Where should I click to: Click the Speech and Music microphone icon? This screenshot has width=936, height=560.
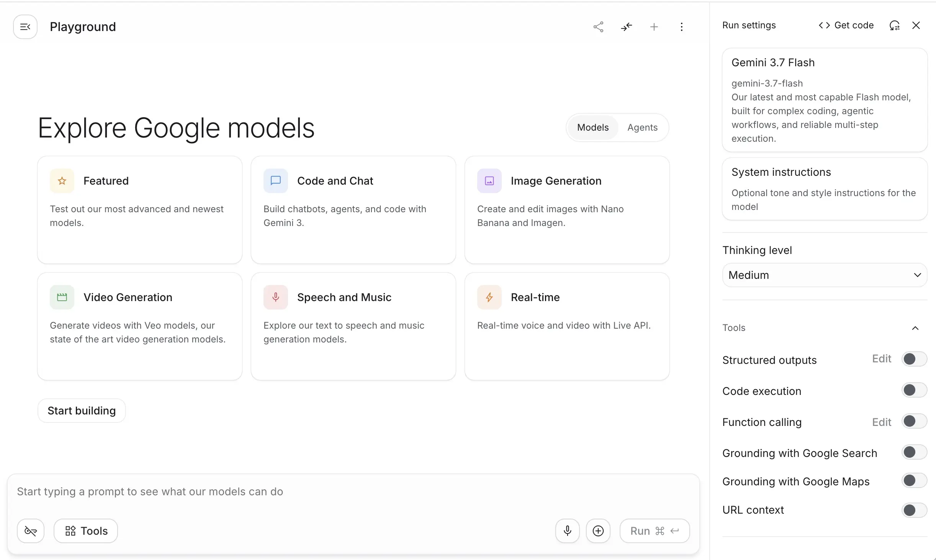point(276,297)
